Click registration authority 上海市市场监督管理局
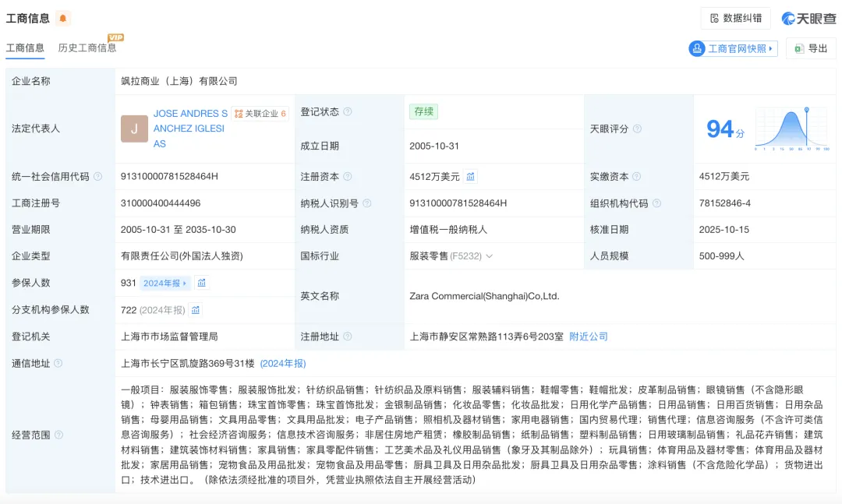 (169, 337)
